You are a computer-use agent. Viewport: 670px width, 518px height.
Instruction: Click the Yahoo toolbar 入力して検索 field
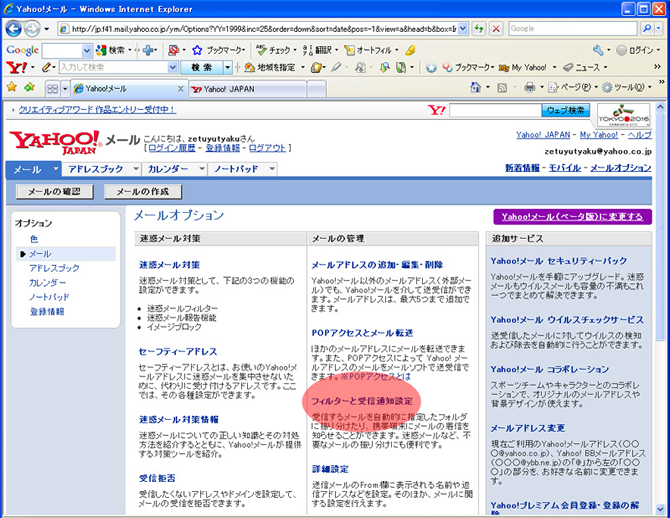(114, 68)
